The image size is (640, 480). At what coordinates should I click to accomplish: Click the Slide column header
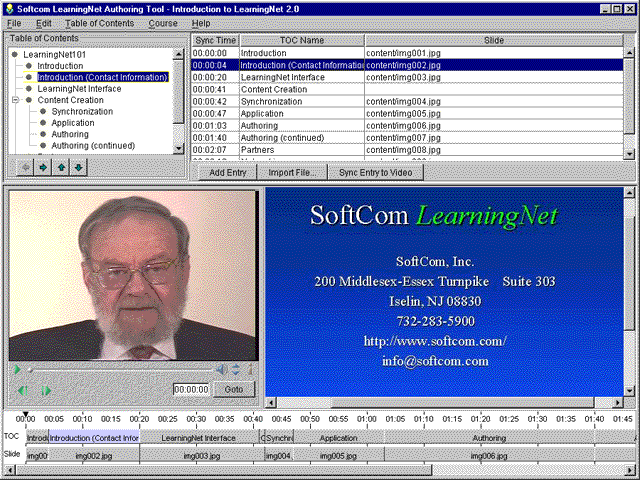(494, 40)
